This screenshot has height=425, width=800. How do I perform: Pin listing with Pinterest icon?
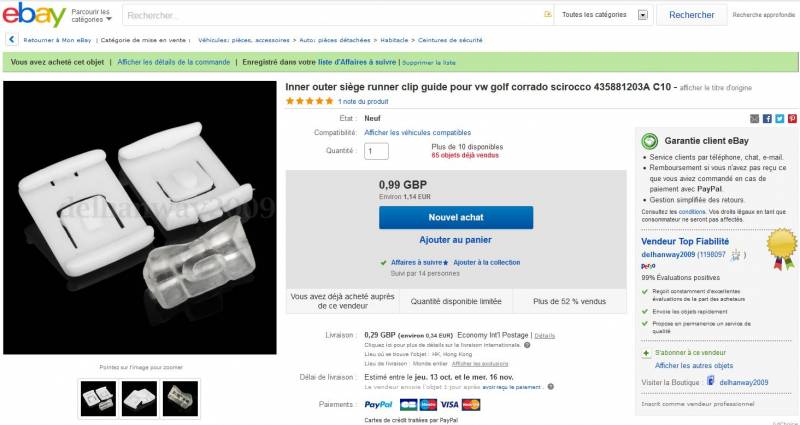pos(792,118)
